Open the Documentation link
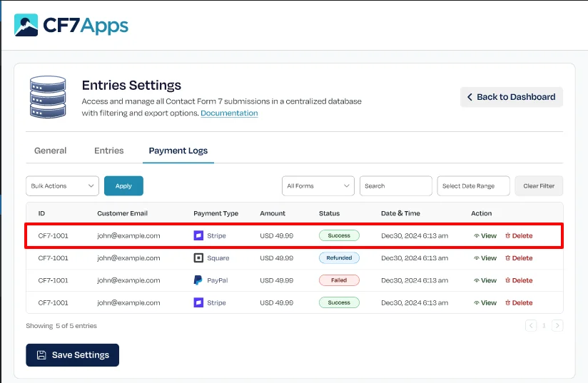The image size is (588, 383). click(x=229, y=113)
